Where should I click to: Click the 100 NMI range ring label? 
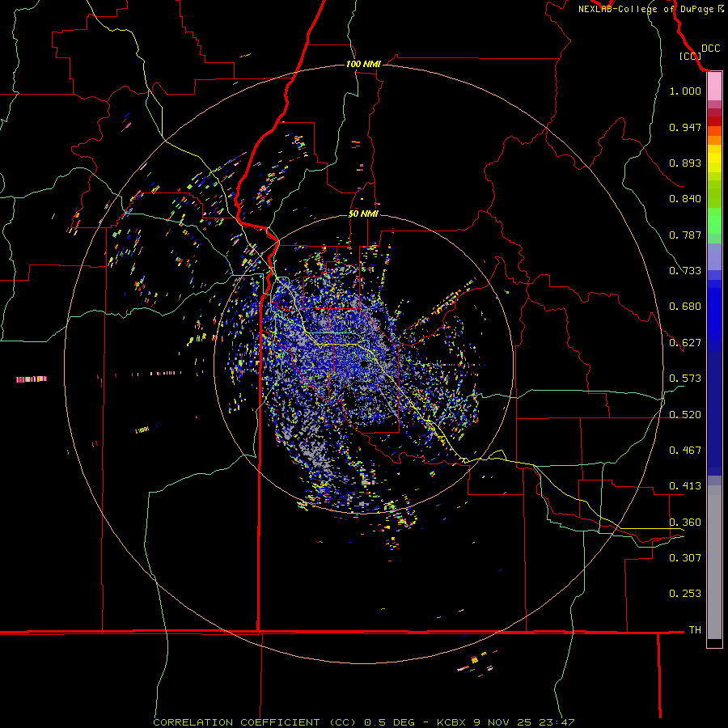[x=363, y=64]
